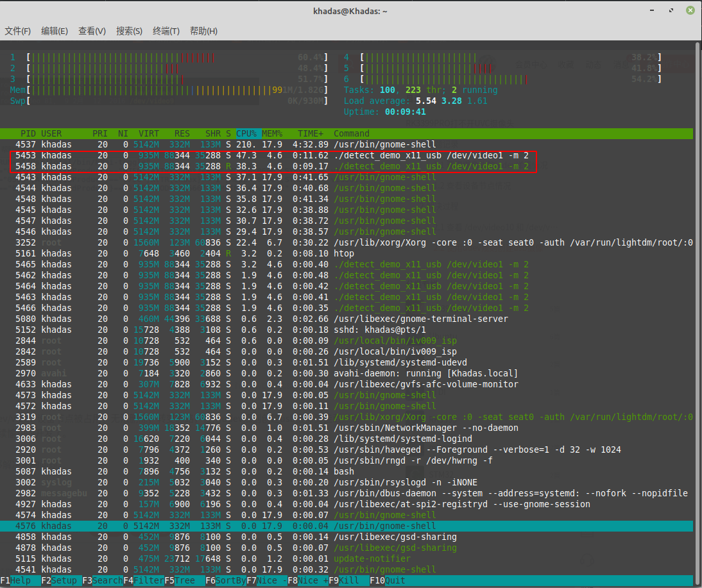Toggle F5 Tree view in the footer
The width and height of the screenshot is (702, 588).
[184, 580]
